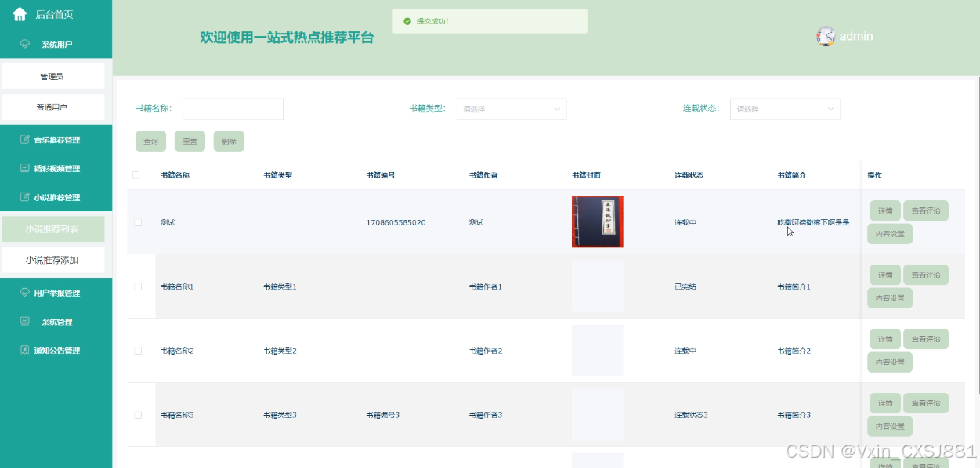Expand the 音乐推荐管理 sidebar menu
Image resolution: width=980 pixels, height=468 pixels.
pyautogui.click(x=56, y=140)
